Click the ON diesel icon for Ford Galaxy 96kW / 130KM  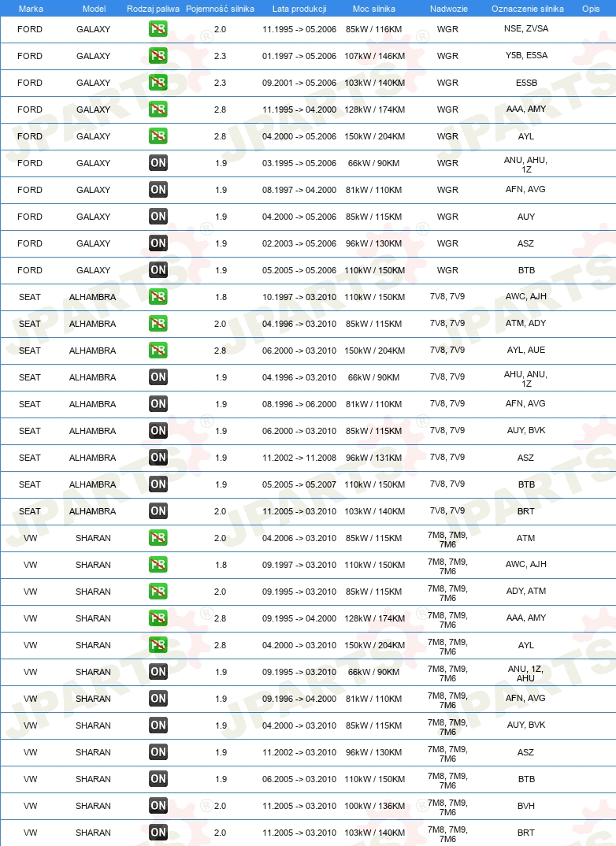[x=158, y=243]
